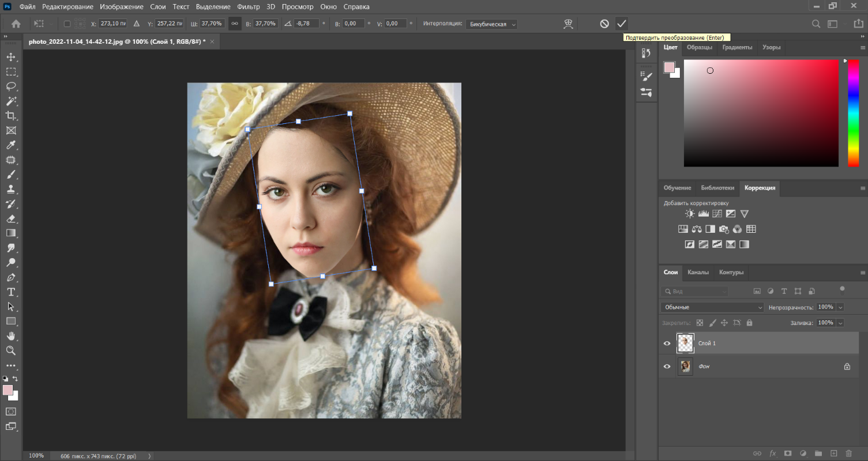Select the Eraser tool
This screenshot has height=461, width=868.
click(x=11, y=218)
